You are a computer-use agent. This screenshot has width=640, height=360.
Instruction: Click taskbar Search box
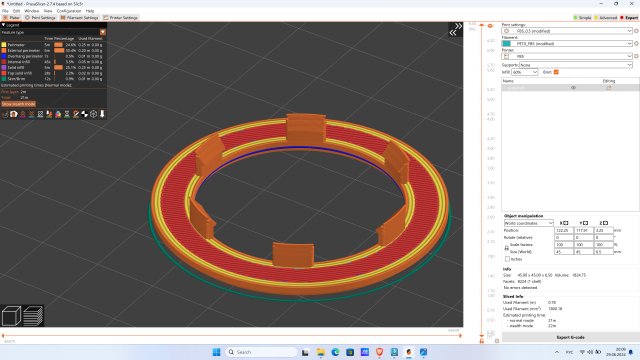coord(261,352)
